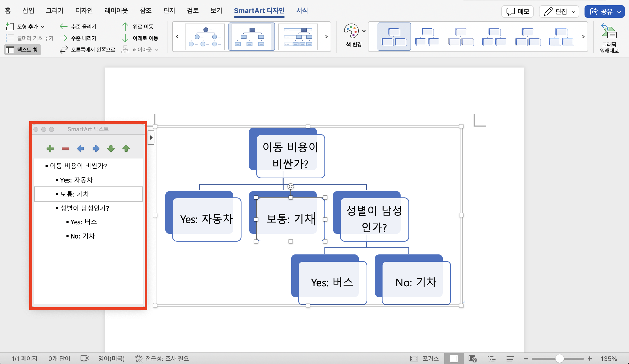
Task: Click 오른쪽에서 왼쪽으로 direction button
Action: pos(87,49)
